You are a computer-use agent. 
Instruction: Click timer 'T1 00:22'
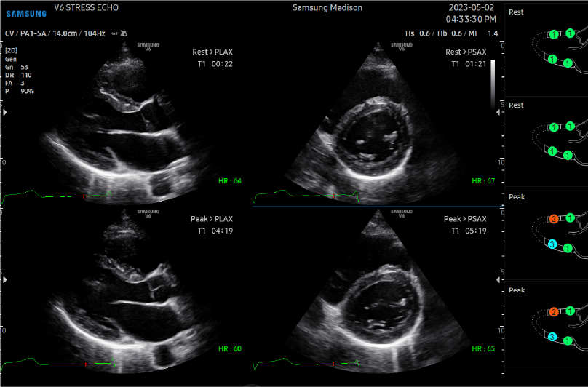click(215, 64)
